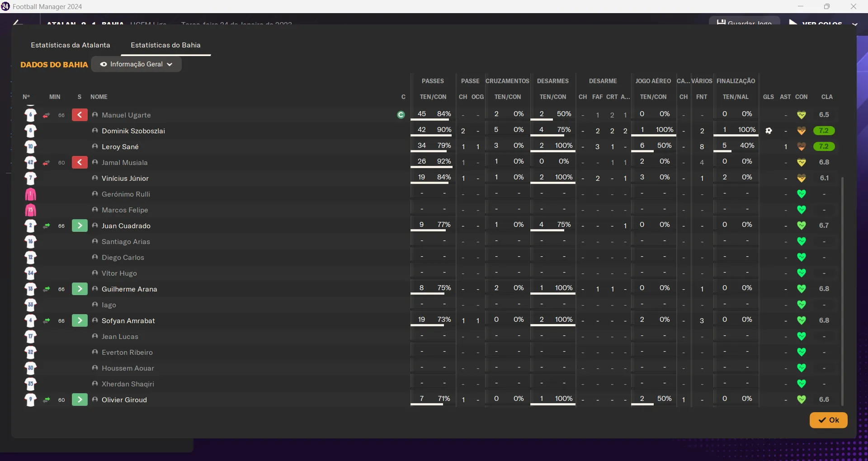Open Vinícius Júnior player profile
The image size is (868, 461).
125,179
